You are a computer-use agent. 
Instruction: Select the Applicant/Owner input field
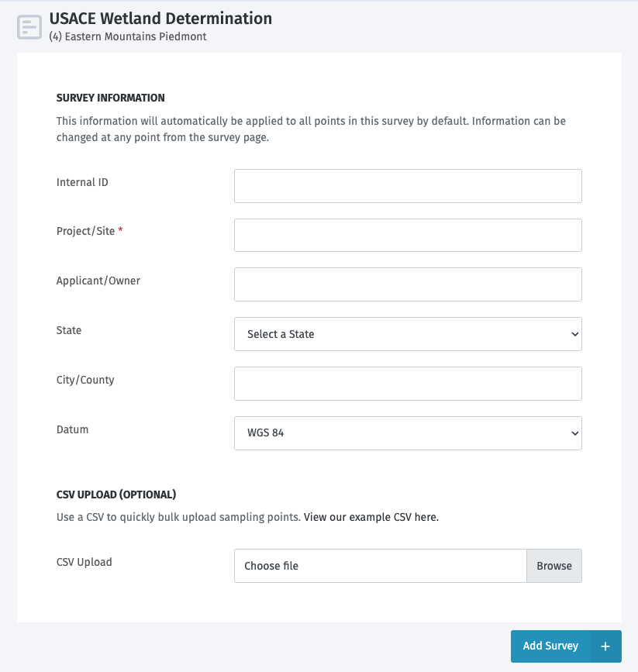click(x=408, y=284)
